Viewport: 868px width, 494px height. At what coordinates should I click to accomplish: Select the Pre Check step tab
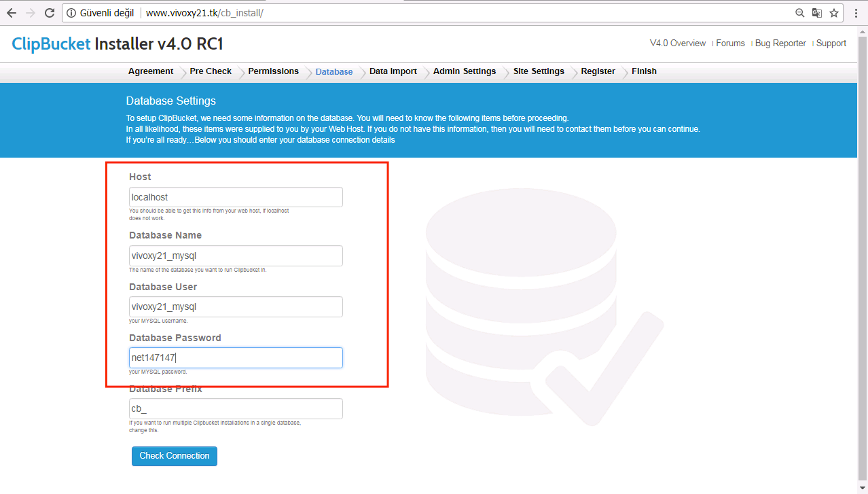point(211,71)
